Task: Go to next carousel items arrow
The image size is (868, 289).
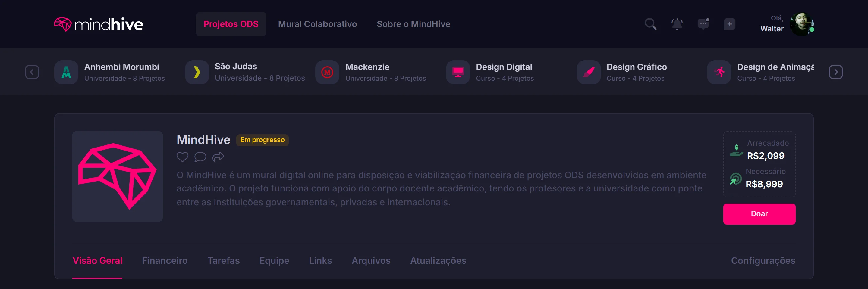Action: [x=836, y=72]
